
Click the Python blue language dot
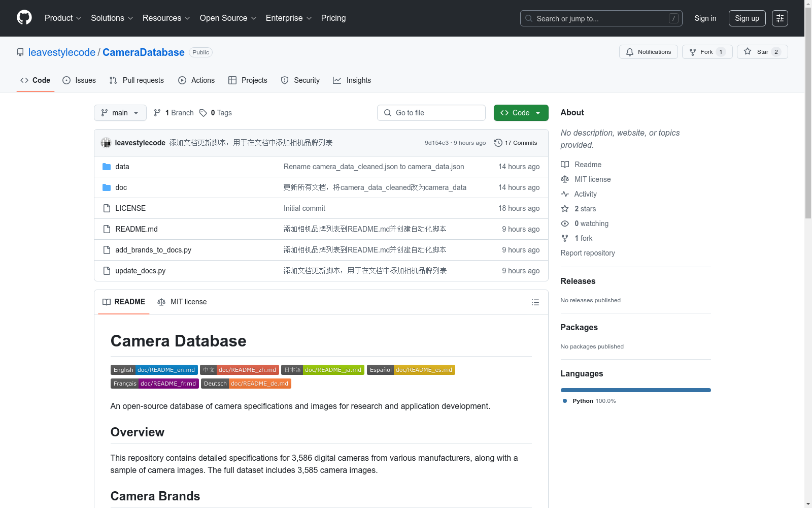point(565,401)
